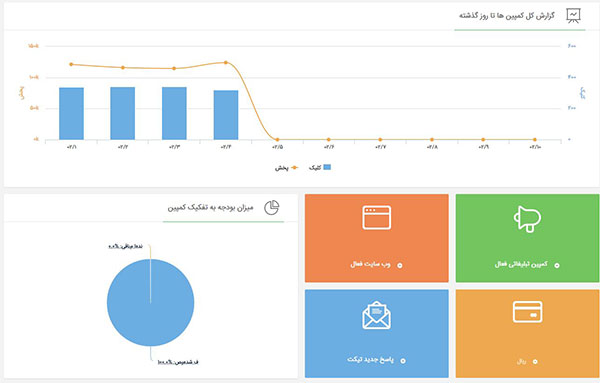Click the 150k left y-axis label
Viewport: 600px width, 383px height.
click(33, 46)
